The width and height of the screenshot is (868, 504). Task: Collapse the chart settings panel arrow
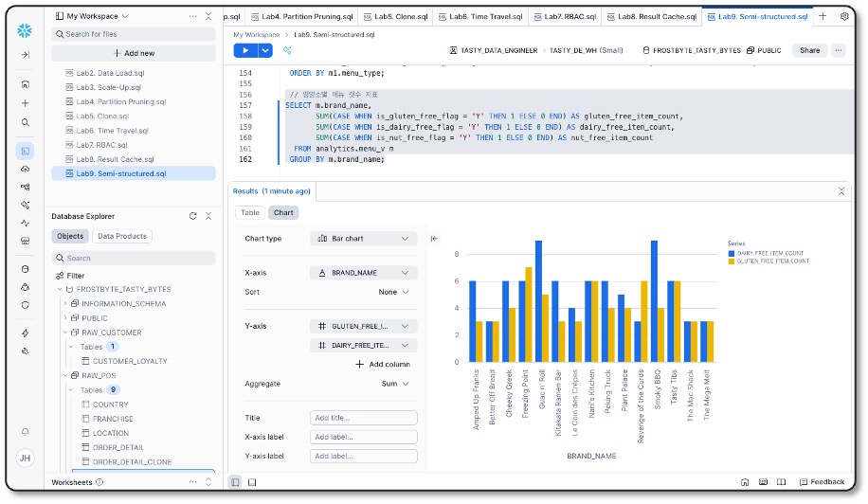pyautogui.click(x=434, y=239)
